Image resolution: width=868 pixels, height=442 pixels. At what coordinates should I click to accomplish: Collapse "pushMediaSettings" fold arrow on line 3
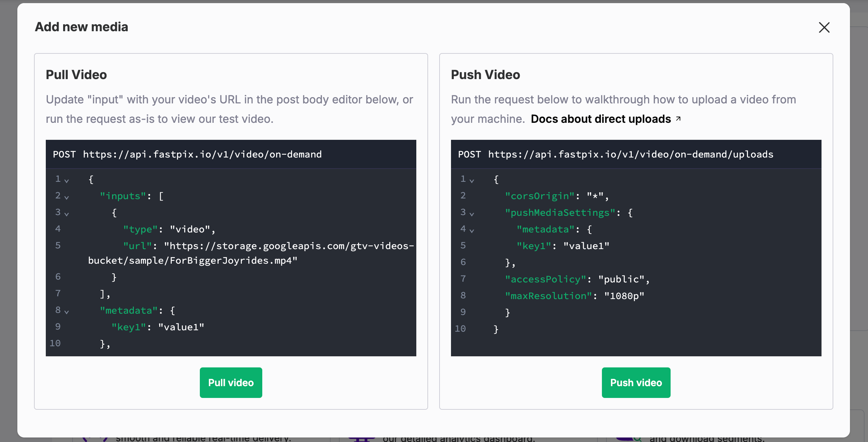[472, 214]
